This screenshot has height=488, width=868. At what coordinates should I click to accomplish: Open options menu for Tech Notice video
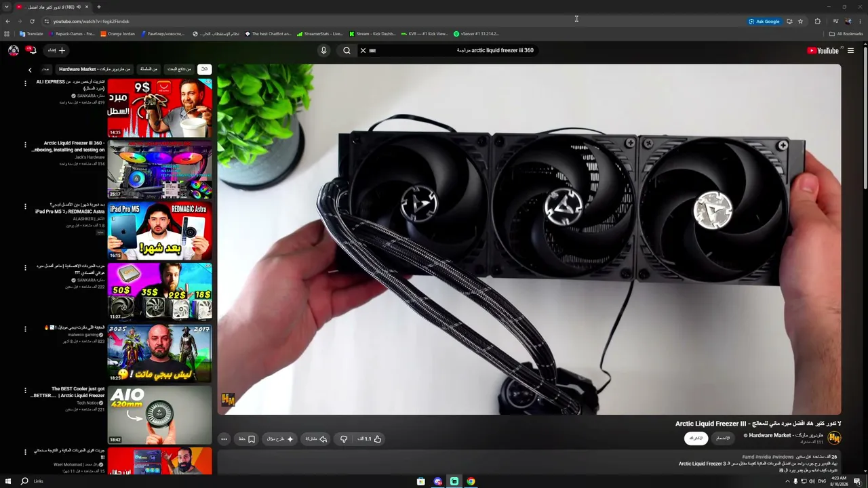coord(25,390)
